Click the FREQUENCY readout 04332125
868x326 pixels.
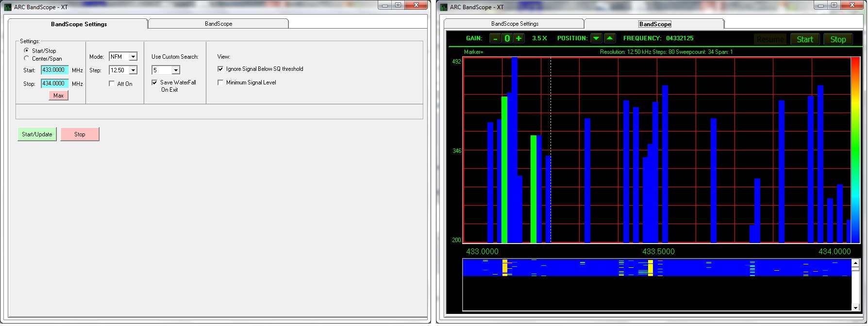680,38
